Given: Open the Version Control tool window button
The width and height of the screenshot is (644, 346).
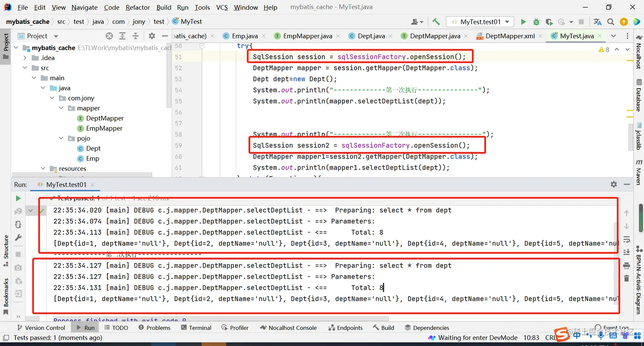Looking at the screenshot, I should coord(41,328).
